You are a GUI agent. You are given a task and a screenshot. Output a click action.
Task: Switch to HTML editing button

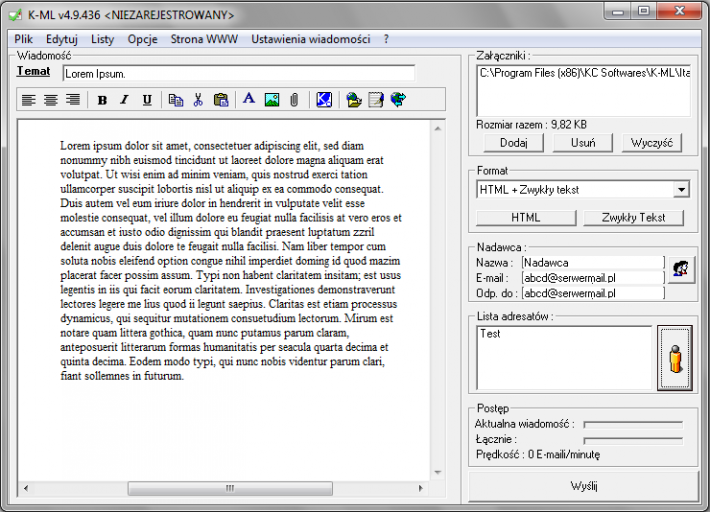[526, 218]
